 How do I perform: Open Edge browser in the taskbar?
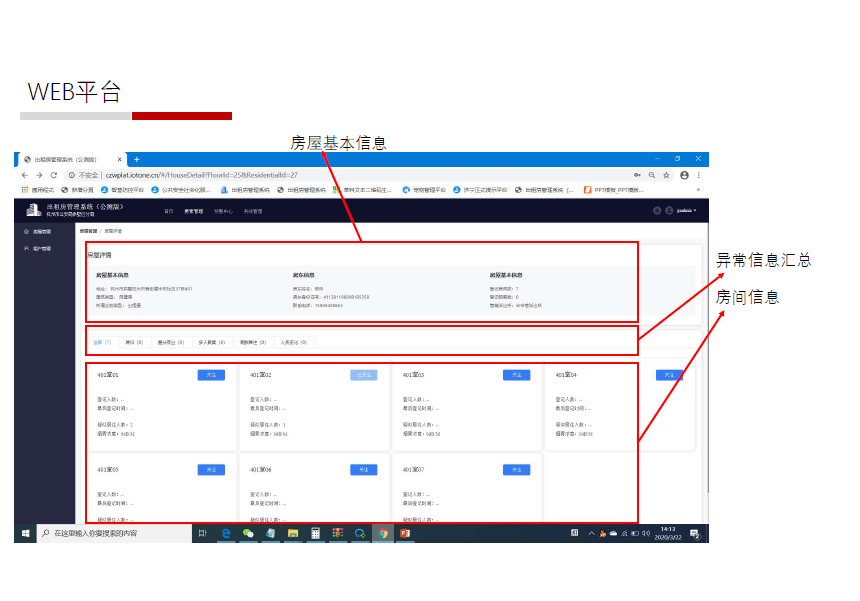pos(226,534)
